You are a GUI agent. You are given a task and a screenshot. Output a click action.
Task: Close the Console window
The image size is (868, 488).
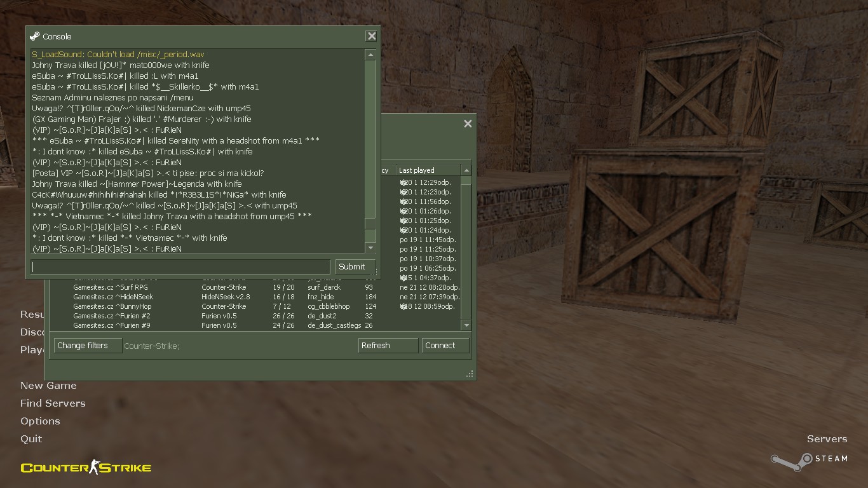(372, 36)
